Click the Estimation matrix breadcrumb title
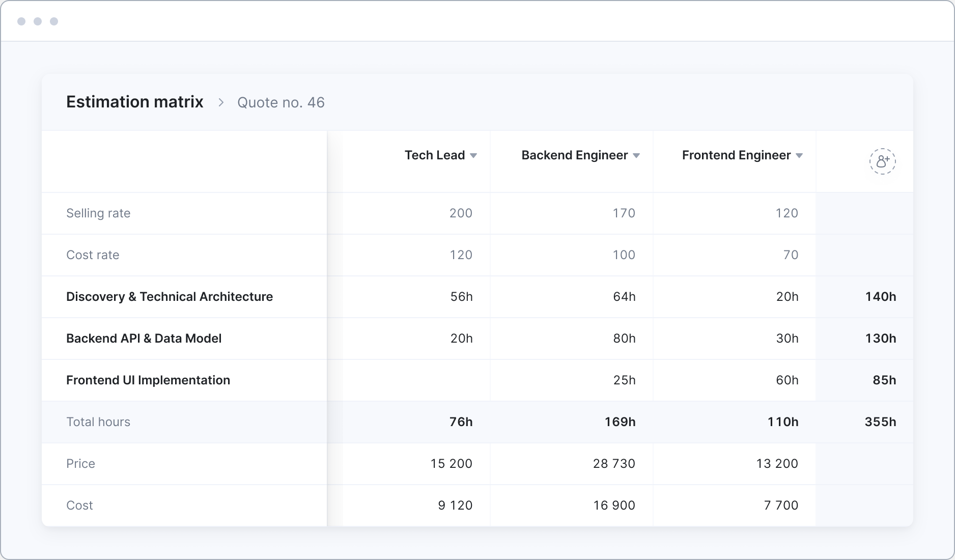The height and width of the screenshot is (560, 955). 135,102
